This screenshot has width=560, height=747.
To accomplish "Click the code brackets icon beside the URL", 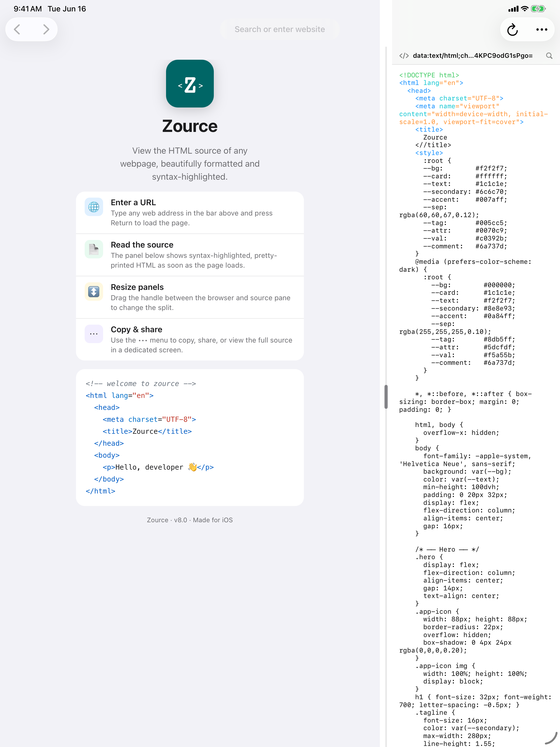I will [404, 56].
